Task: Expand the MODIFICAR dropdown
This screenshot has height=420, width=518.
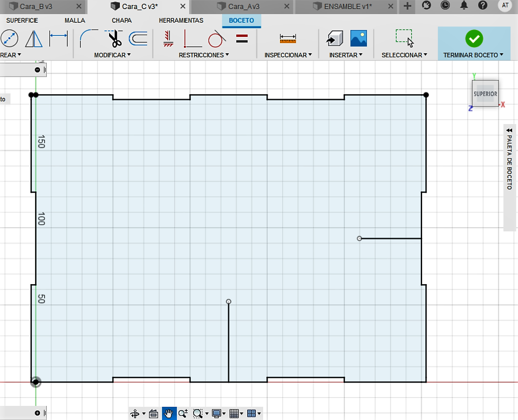Action: 112,55
